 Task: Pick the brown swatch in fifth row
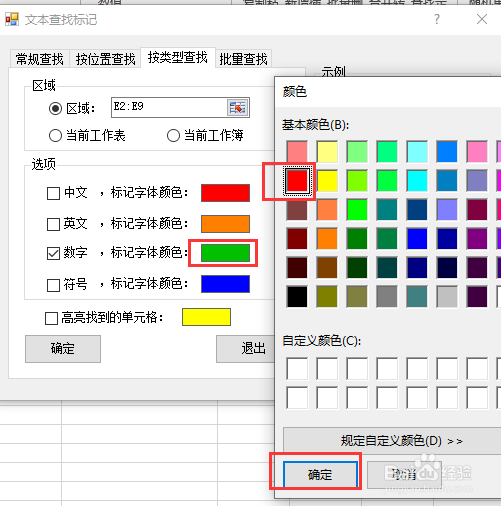[x=327, y=268]
